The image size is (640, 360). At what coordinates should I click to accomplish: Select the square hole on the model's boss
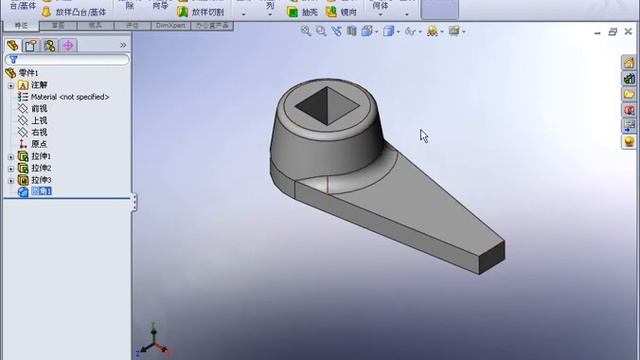pos(327,106)
